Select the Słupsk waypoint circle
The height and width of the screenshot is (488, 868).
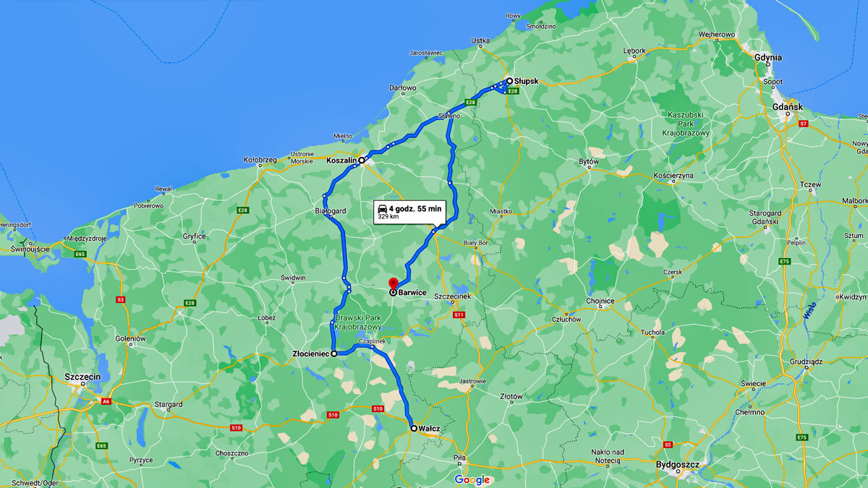pos(509,81)
